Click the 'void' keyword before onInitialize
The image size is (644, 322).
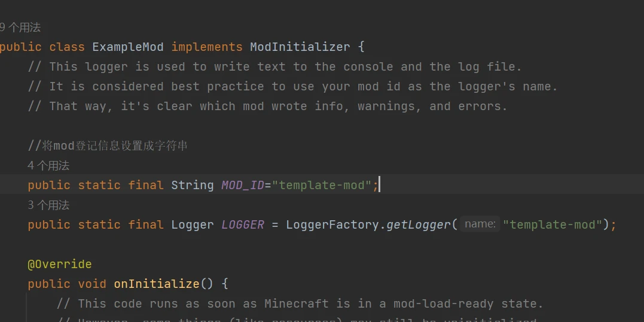[92, 284]
